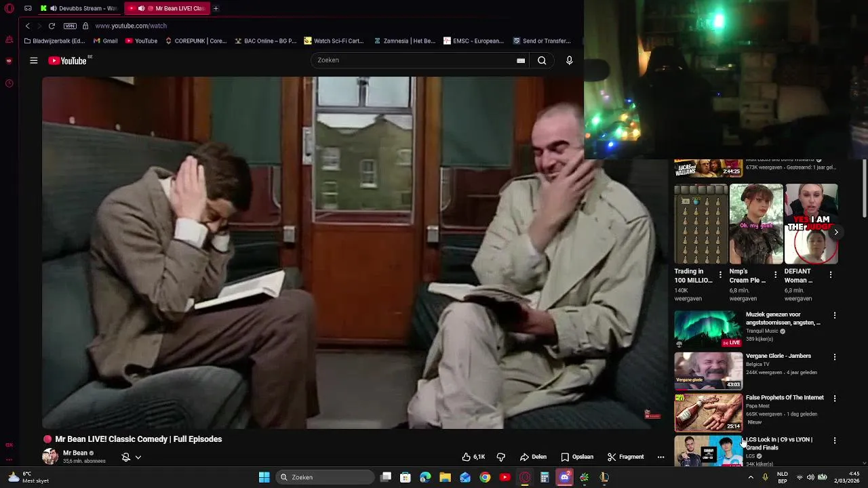Open Discord from the taskbar
This screenshot has height=488, width=868.
point(565,477)
